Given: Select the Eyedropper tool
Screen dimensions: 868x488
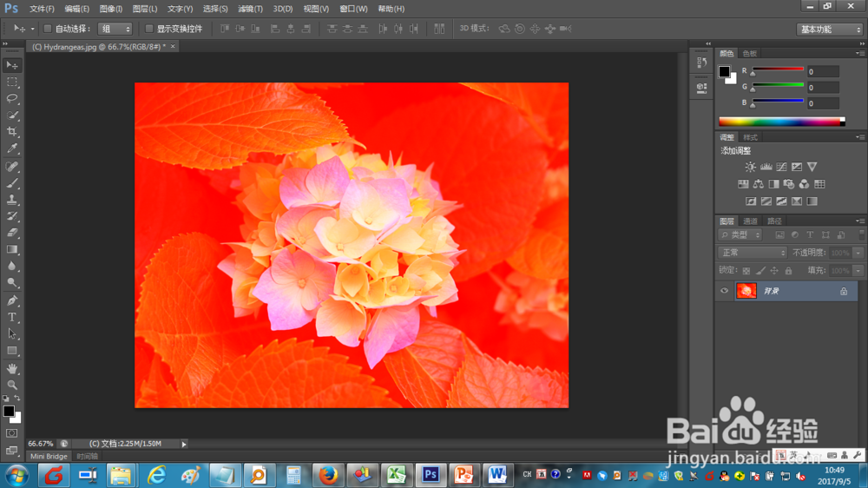Looking at the screenshot, I should coord(11,148).
